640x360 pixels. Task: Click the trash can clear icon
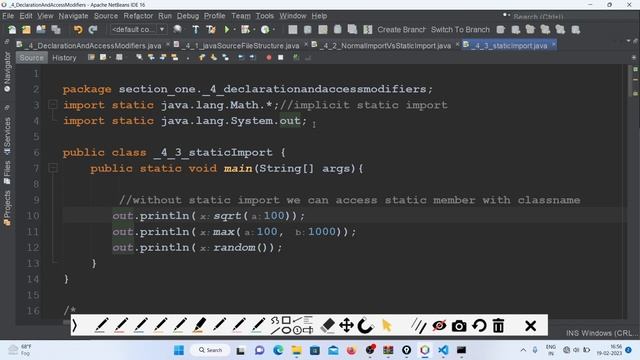click(x=498, y=325)
